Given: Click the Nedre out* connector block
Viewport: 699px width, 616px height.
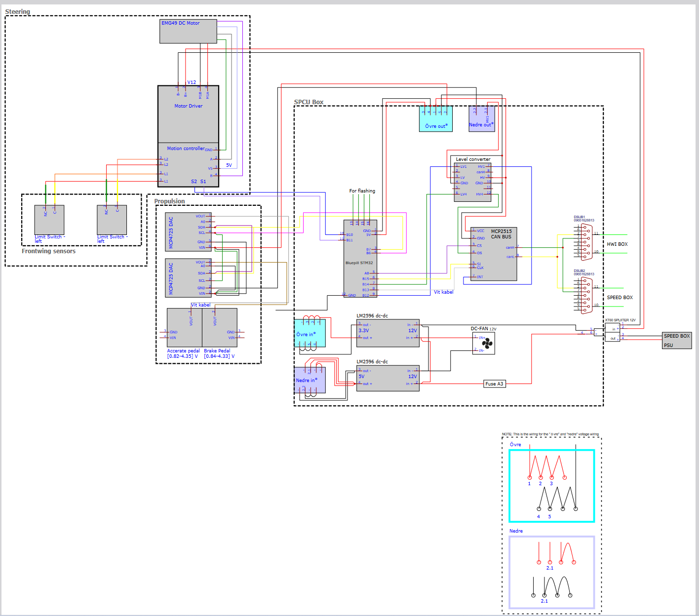Looking at the screenshot, I should (482, 118).
